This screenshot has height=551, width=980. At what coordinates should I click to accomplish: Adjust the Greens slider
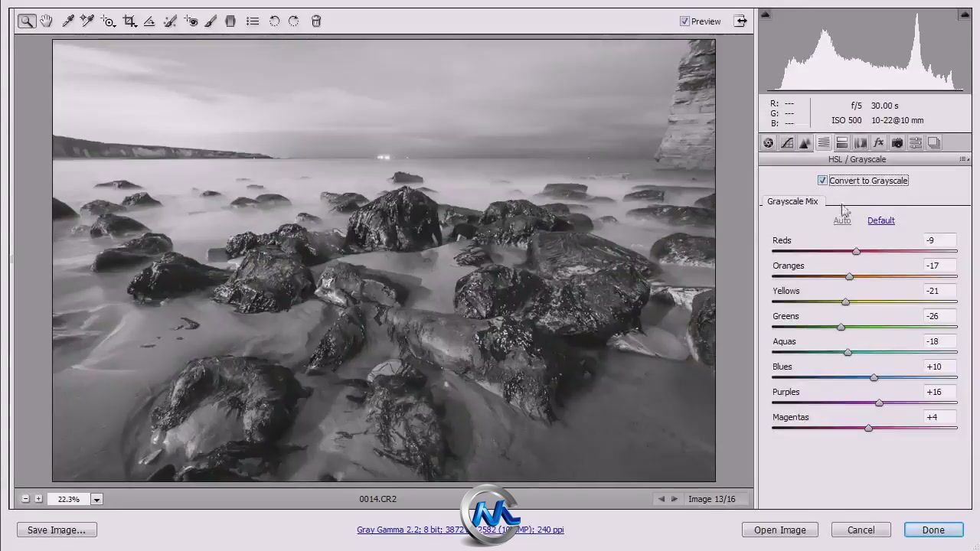coord(841,327)
